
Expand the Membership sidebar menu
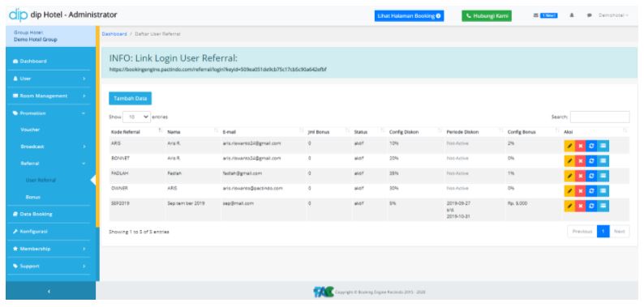tap(49, 249)
